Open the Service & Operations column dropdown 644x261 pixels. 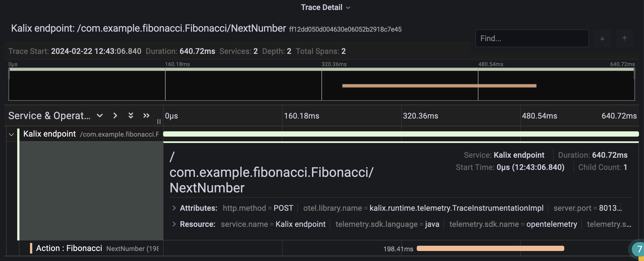[x=99, y=116]
